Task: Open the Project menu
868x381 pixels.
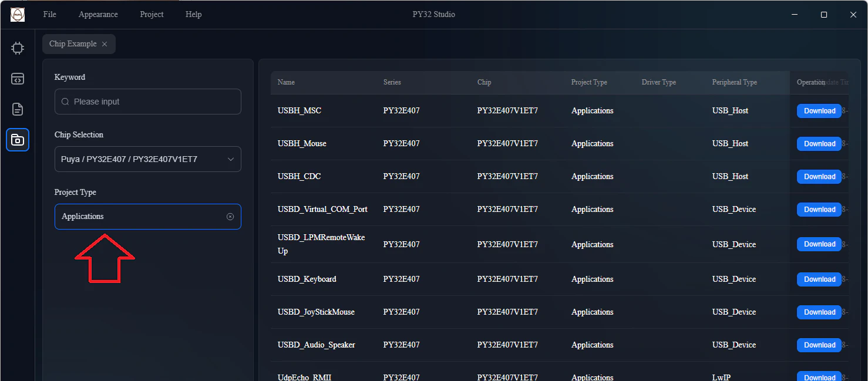Action: pos(152,15)
